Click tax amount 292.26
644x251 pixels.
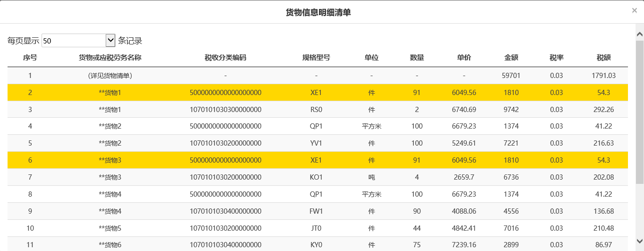604,110
